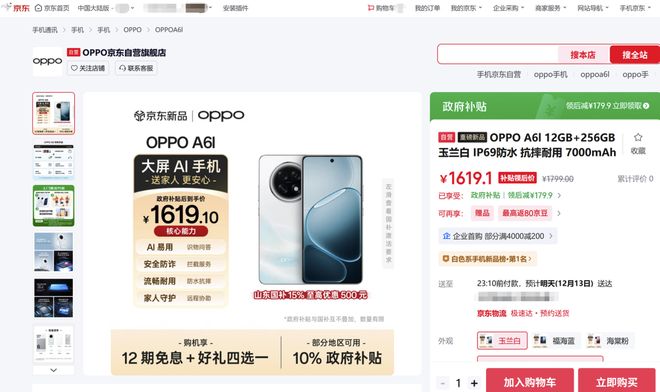Click 立即购买 button

coord(617,381)
